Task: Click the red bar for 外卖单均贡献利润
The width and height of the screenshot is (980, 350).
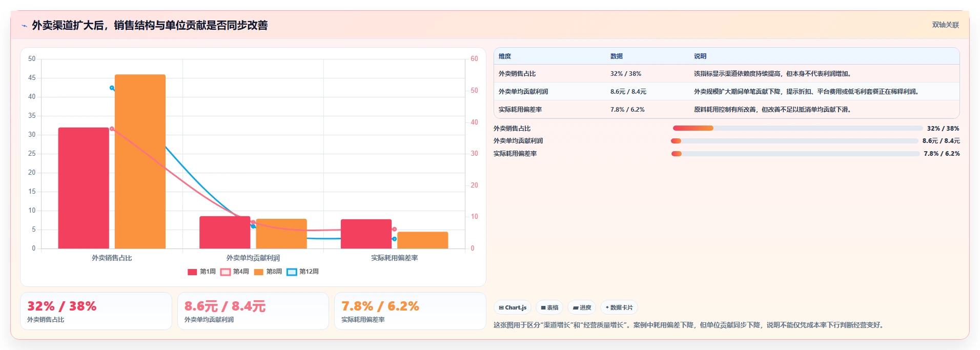Action: [x=225, y=232]
